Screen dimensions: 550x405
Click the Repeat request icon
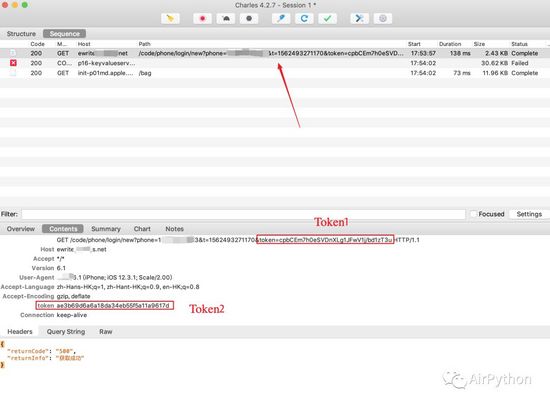(x=304, y=19)
